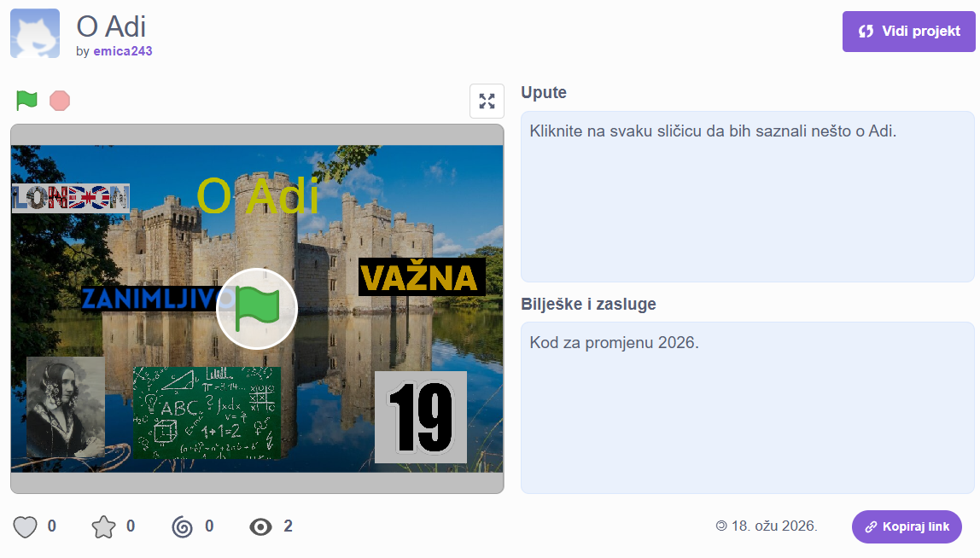Click the eye views icon
Image resolution: width=980 pixels, height=558 pixels.
(x=260, y=526)
